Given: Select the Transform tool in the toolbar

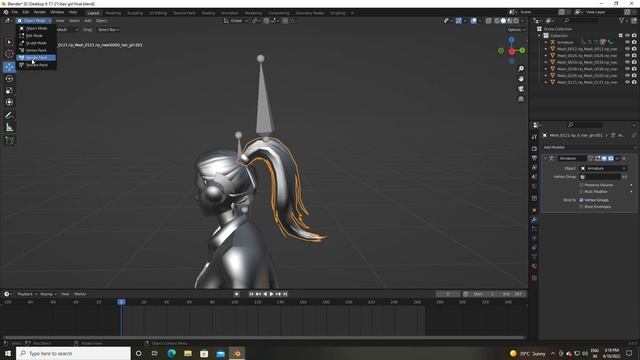Looking at the screenshot, I should click(x=9, y=102).
